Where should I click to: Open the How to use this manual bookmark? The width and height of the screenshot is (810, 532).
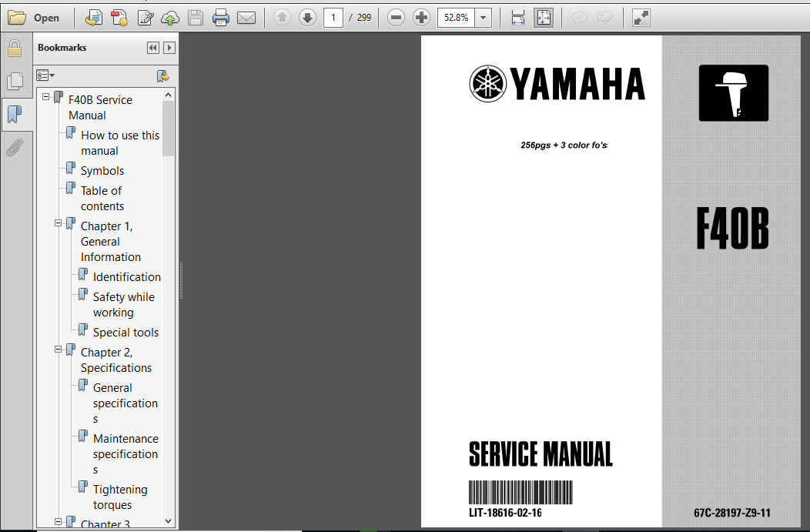(120, 143)
